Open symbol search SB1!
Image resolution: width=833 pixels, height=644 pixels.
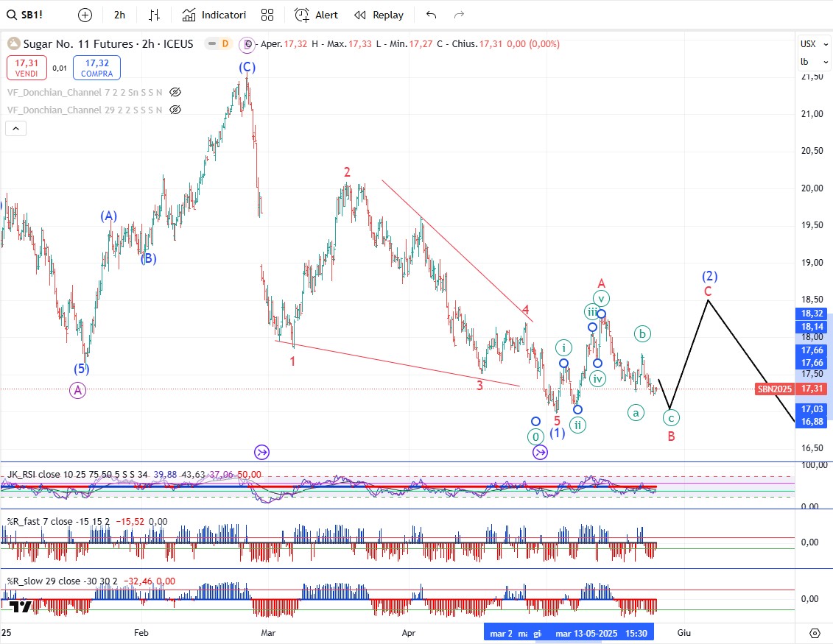tap(24, 15)
